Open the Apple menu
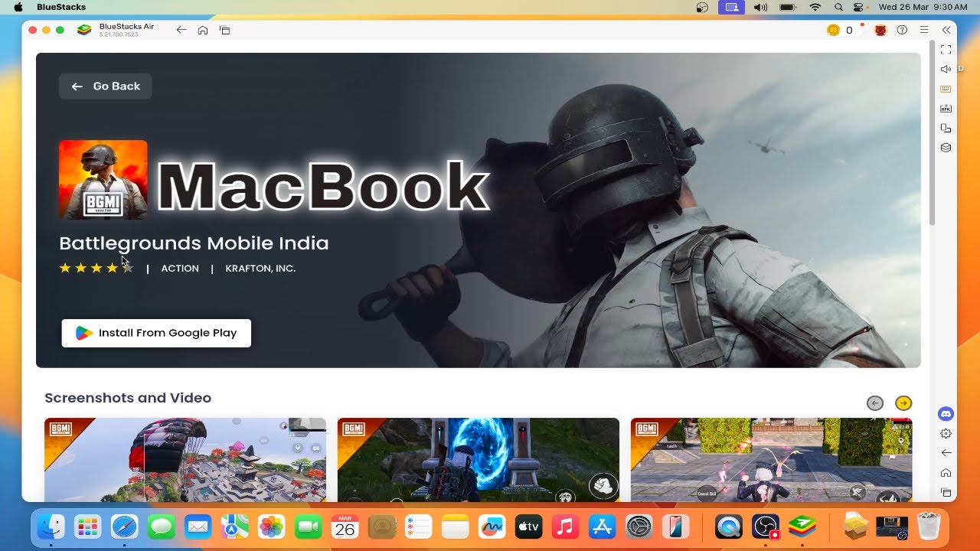Screen dimensions: 980x551 (18, 7)
